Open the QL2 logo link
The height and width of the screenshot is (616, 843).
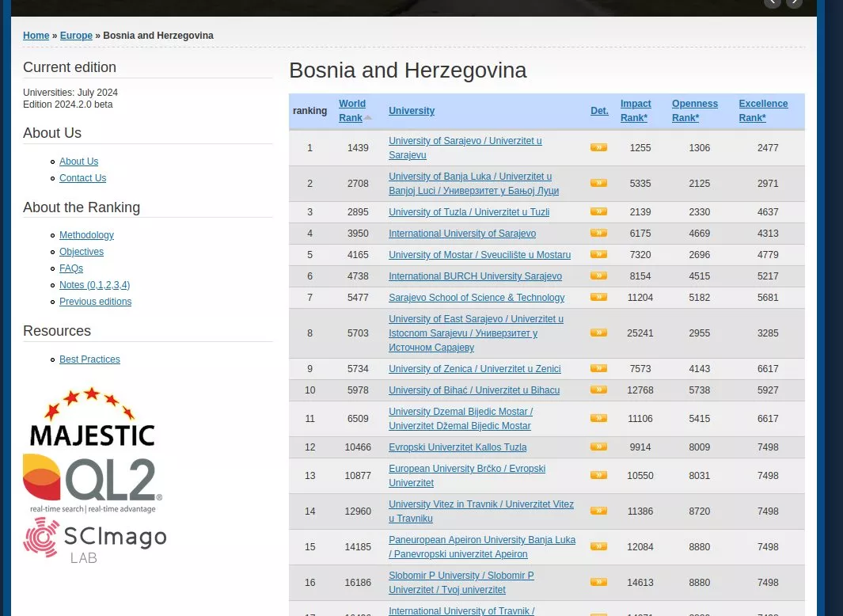[92, 483]
